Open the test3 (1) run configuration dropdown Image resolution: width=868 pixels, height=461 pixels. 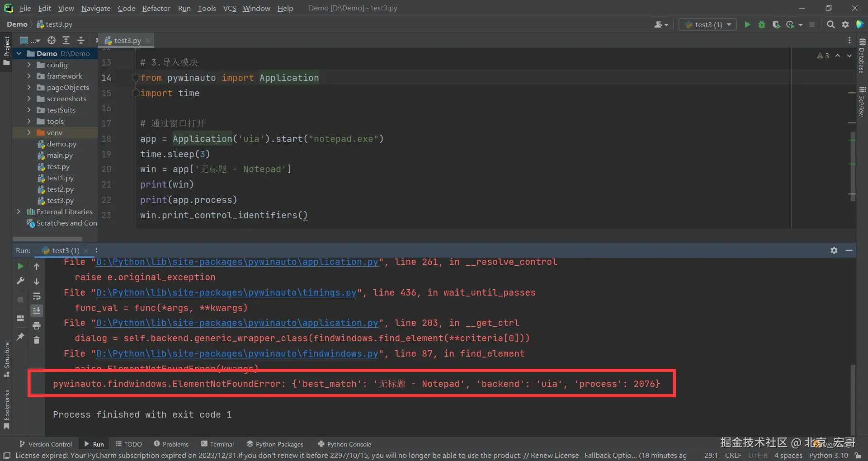click(x=708, y=24)
